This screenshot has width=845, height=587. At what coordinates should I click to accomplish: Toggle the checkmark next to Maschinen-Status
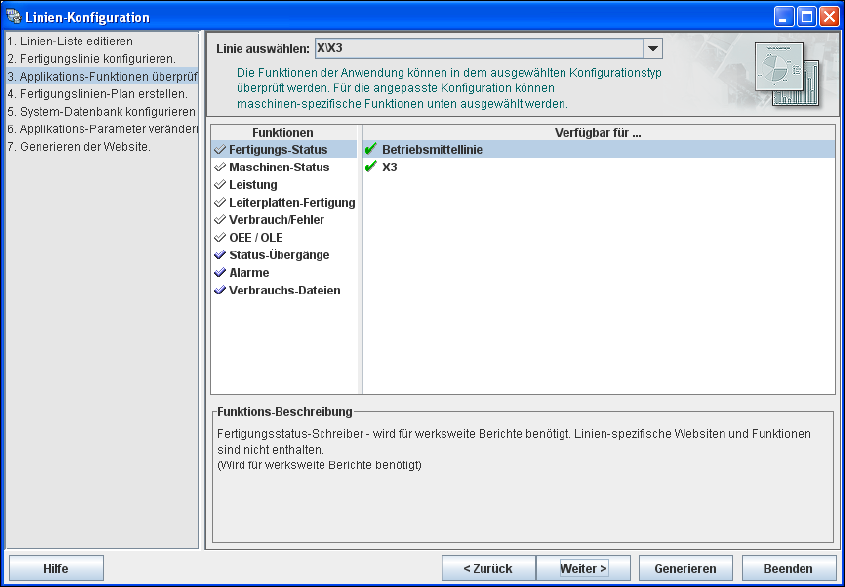coord(220,168)
